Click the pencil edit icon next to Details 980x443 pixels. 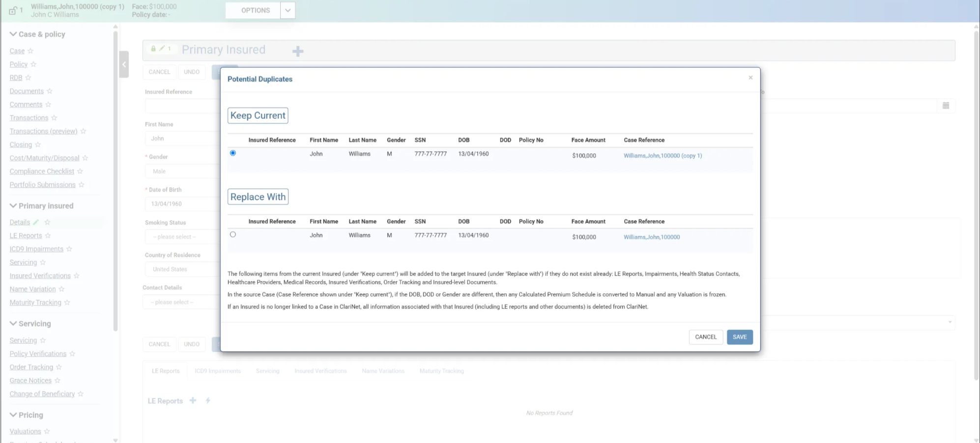coord(36,222)
